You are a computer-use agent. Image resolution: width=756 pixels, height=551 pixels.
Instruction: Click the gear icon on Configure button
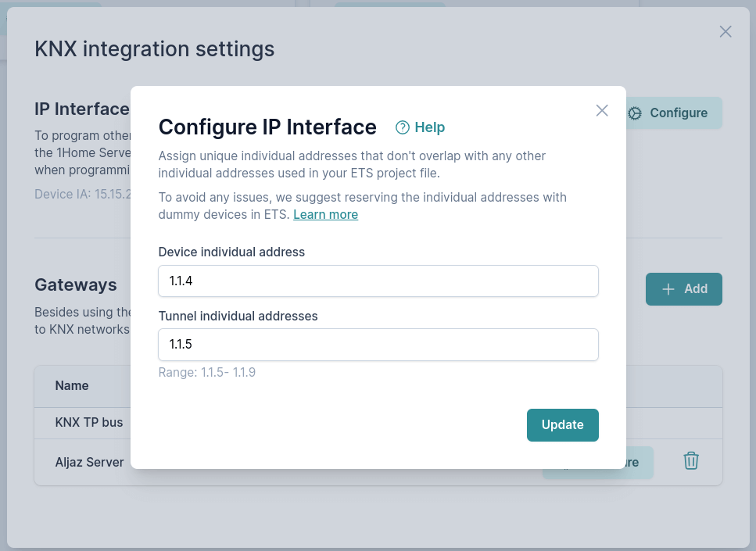tap(635, 113)
